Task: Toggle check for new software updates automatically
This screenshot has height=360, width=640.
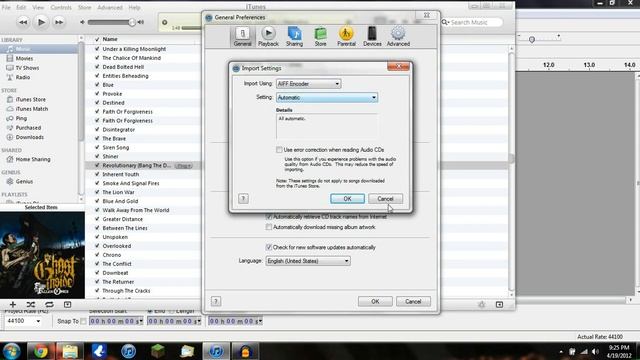Action: coord(269,247)
